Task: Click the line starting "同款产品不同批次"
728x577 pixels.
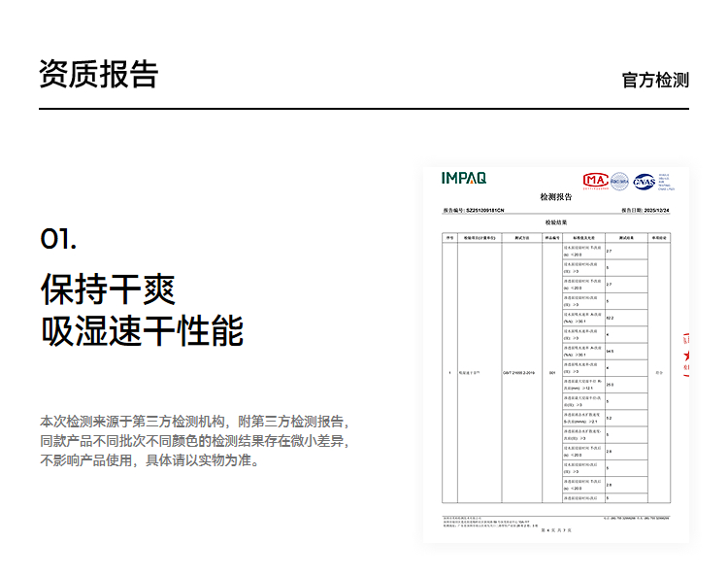Action: [194, 441]
